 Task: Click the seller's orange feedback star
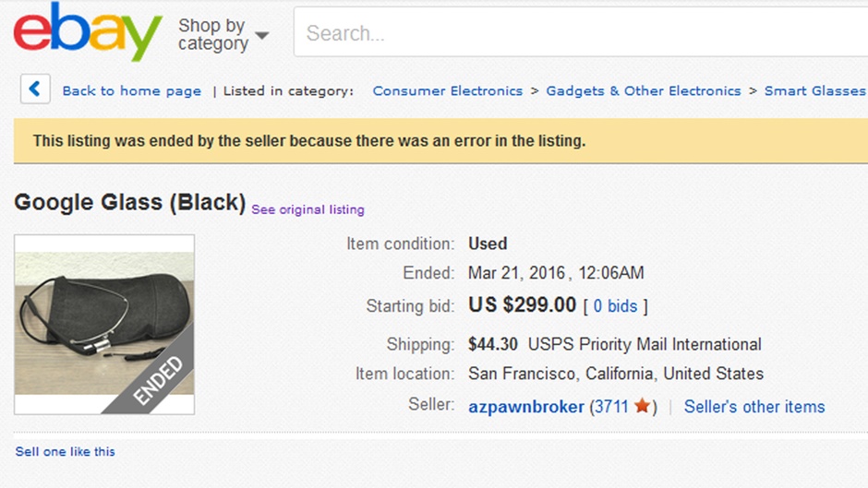click(x=642, y=406)
